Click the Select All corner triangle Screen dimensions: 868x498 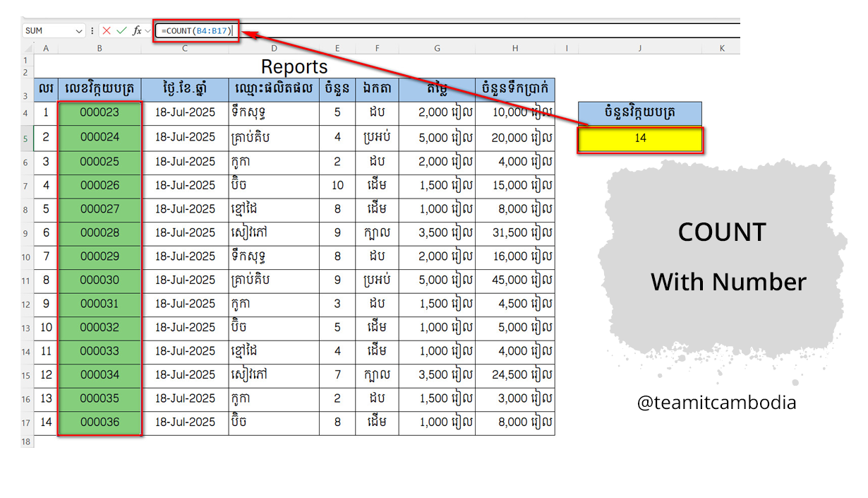(x=28, y=49)
